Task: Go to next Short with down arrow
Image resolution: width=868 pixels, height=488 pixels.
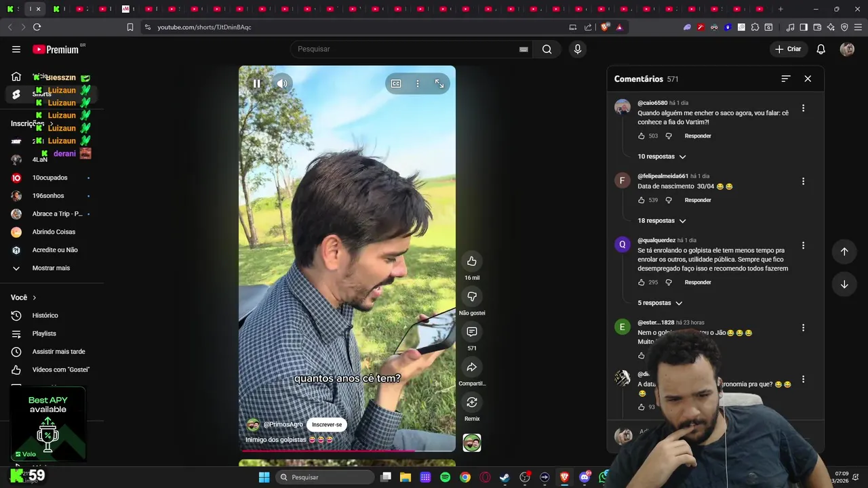Action: pos(844,284)
